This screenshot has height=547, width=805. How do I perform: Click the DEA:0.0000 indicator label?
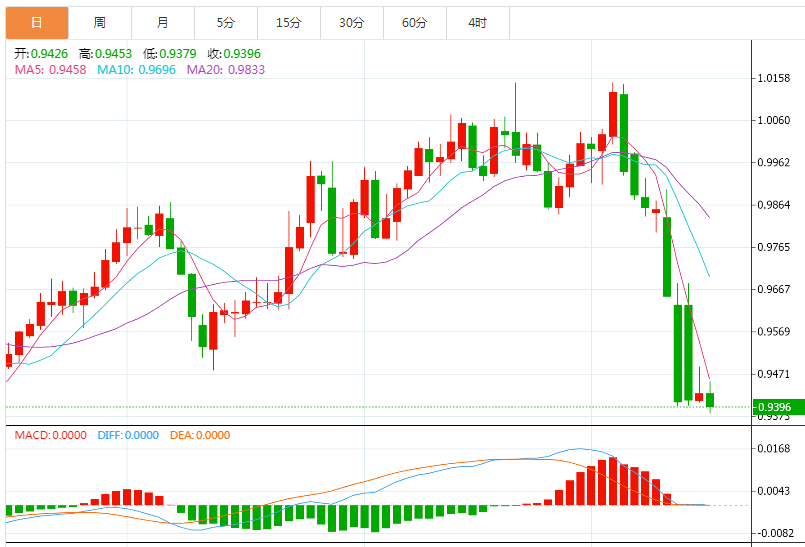[200, 436]
